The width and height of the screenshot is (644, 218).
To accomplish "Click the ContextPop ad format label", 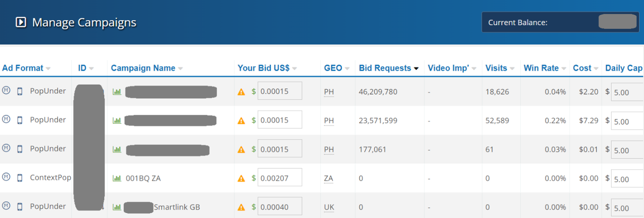I will point(51,177).
